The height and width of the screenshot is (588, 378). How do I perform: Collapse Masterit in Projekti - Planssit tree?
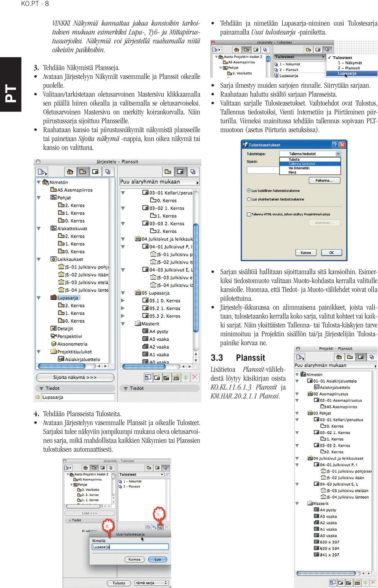point(297,503)
